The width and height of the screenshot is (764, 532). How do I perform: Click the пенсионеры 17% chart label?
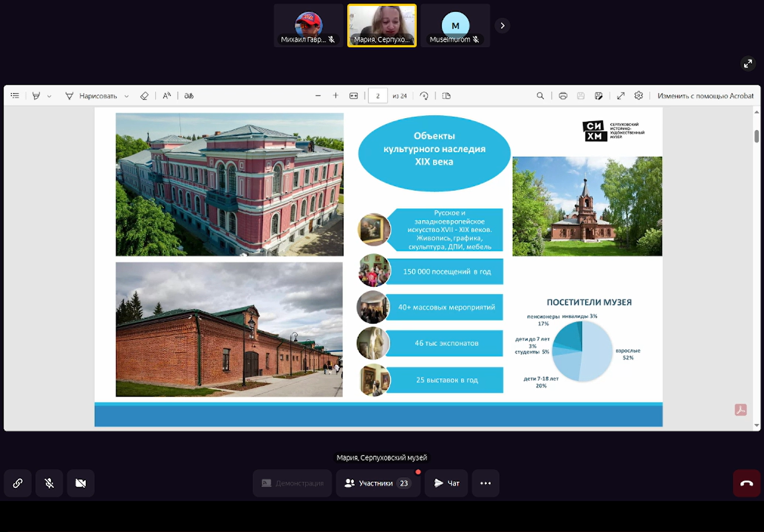[543, 320]
